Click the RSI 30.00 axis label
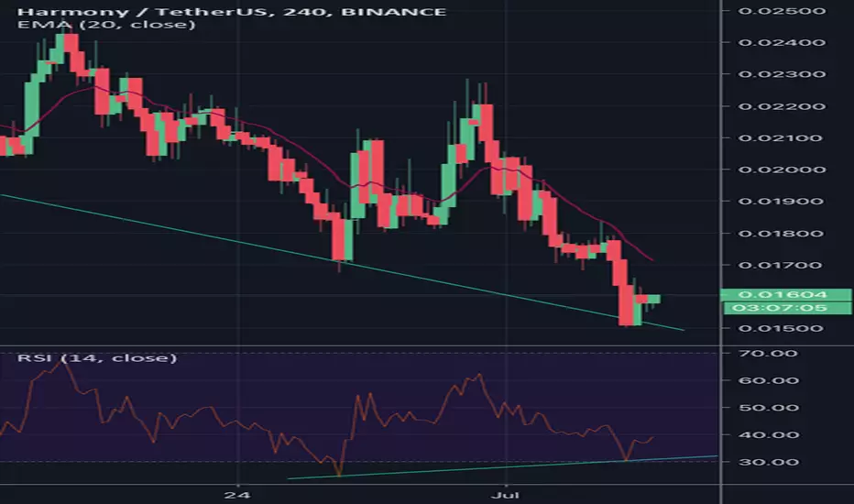Screen dimensions: 854x504 [769, 462]
